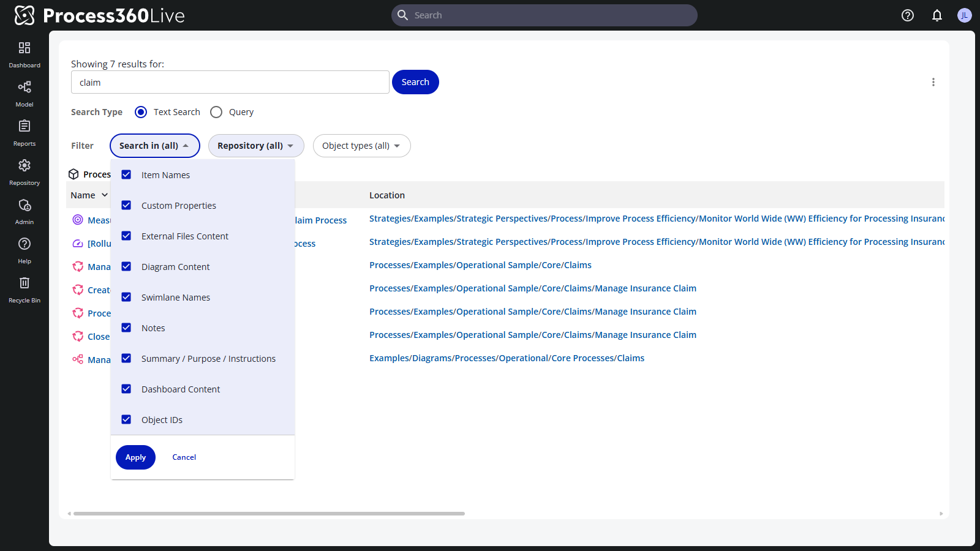
Task: Open the '[Rollu' result name link
Action: click(99, 244)
